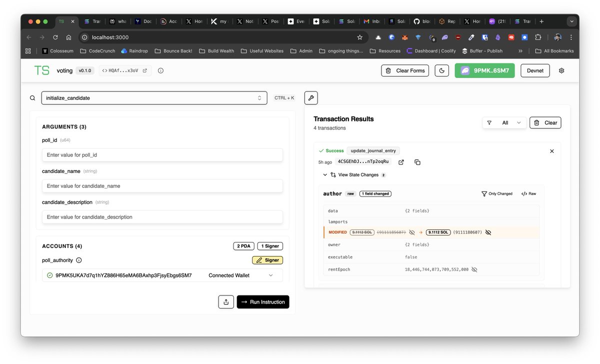Viewport: 600px width, 364px height.
Task: Toggle eye icon next to rentEpoch value
Action: 474,269
